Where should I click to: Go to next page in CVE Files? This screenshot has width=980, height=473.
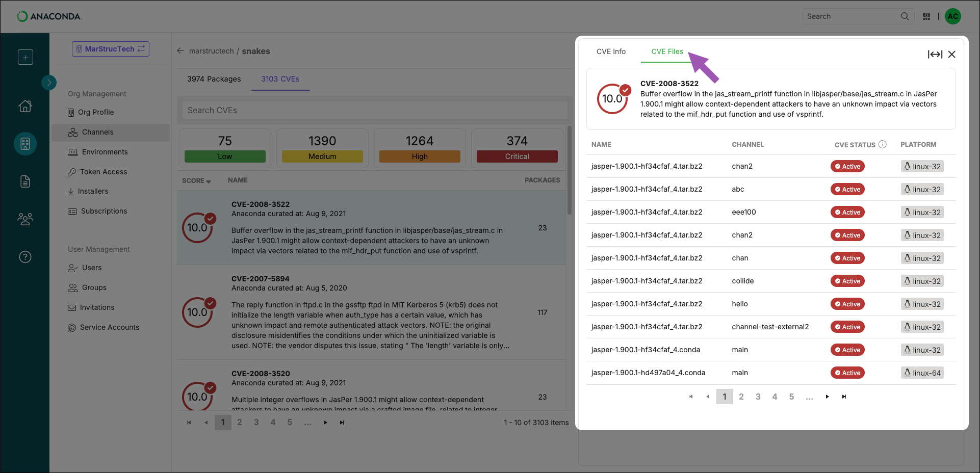pyautogui.click(x=827, y=397)
